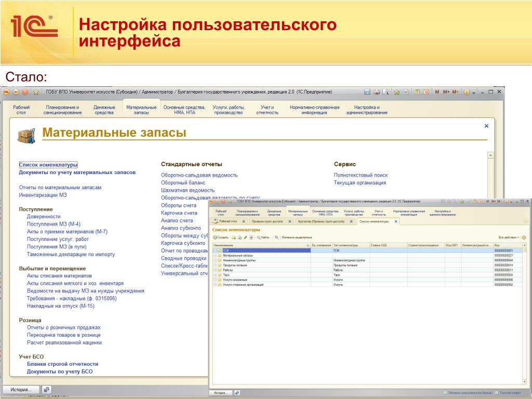Click the Найти search button in the nomenclature list
This screenshot has height=399, width=532.
(263, 237)
